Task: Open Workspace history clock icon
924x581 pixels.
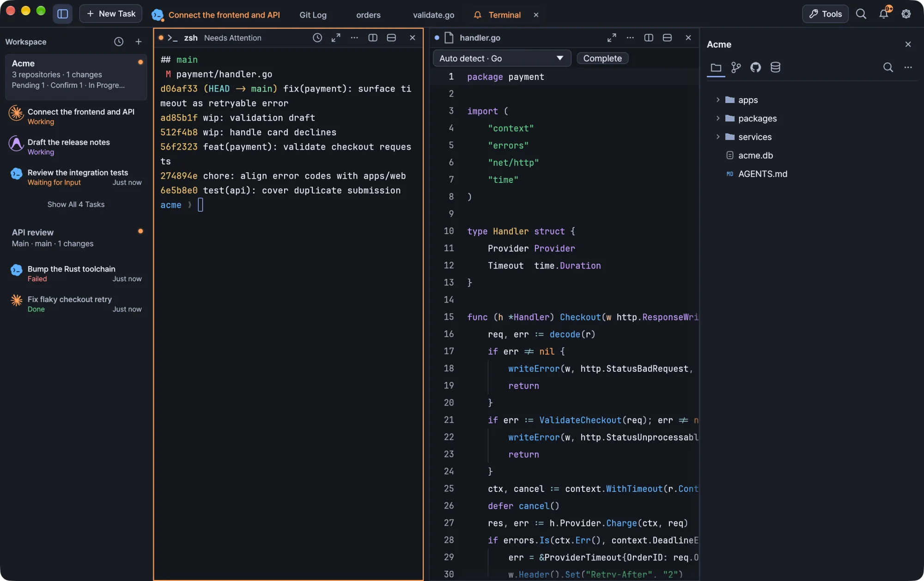Action: (119, 42)
